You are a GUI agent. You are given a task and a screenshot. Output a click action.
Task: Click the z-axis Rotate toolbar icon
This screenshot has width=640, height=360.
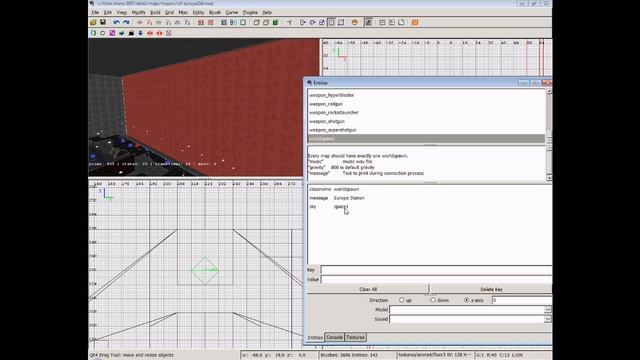tap(188, 22)
